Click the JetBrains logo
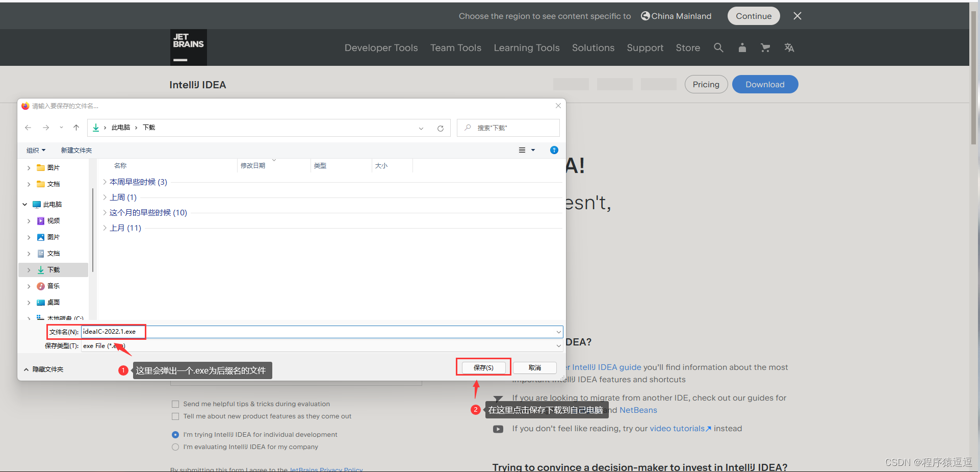This screenshot has height=472, width=980. pyautogui.click(x=188, y=47)
